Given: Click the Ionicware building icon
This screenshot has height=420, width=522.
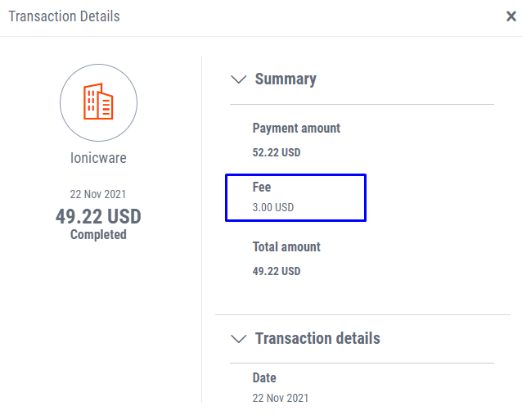Looking at the screenshot, I should point(98,102).
